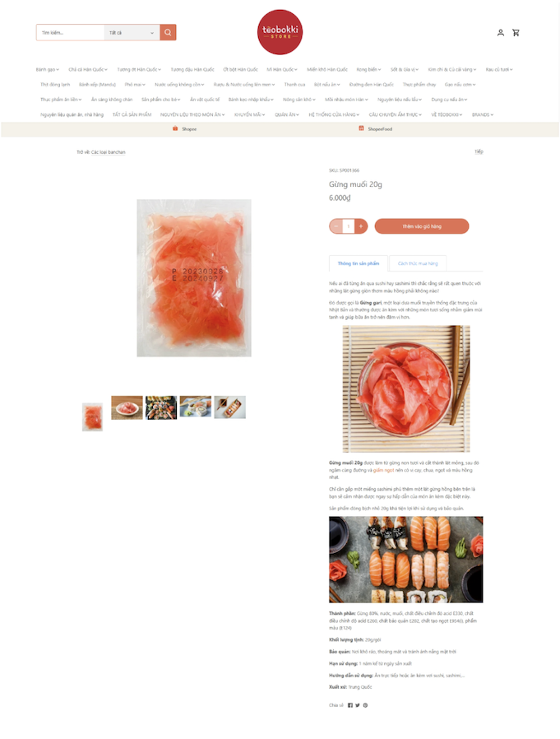Viewport: 560px width, 739px height.
Task: Share product on Facebook
Action: click(350, 705)
